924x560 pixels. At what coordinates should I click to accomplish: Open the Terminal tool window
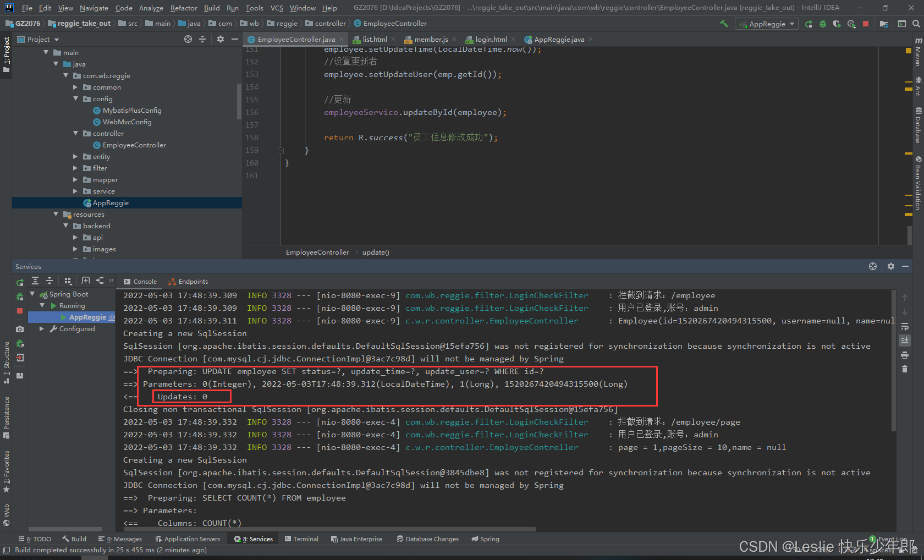(301, 539)
